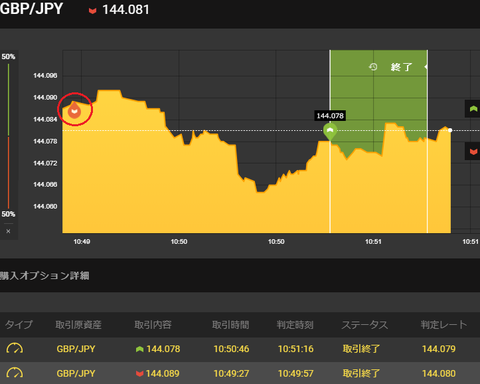This screenshot has width=480, height=384.
Task: Click the red down marker circled on chart
Action: pos(74,111)
